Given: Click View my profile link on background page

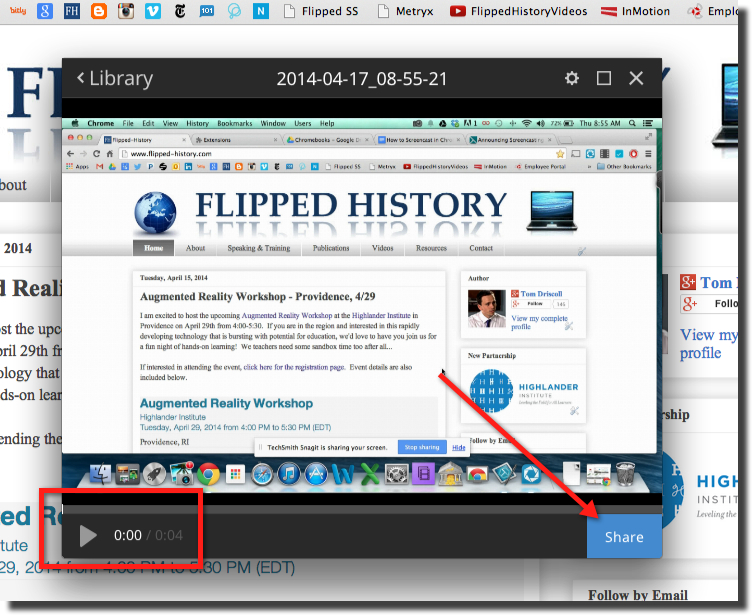Looking at the screenshot, I should 708,343.
